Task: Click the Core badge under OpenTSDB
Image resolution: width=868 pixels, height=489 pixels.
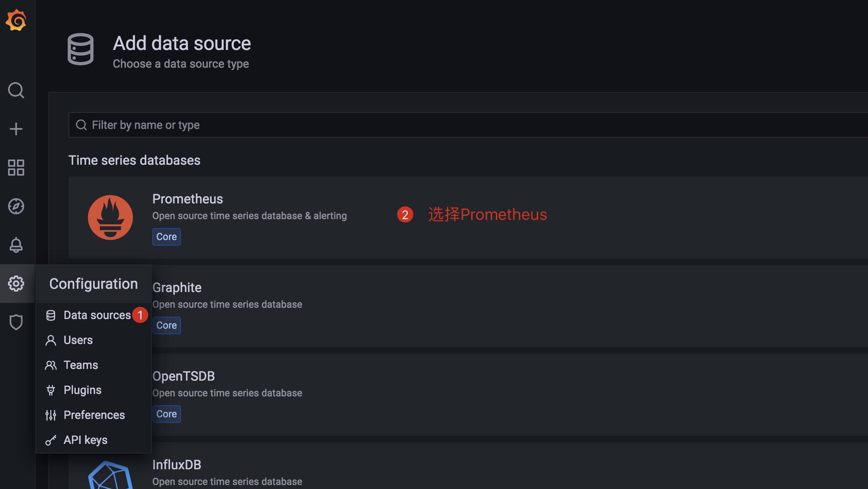Action: coord(166,414)
